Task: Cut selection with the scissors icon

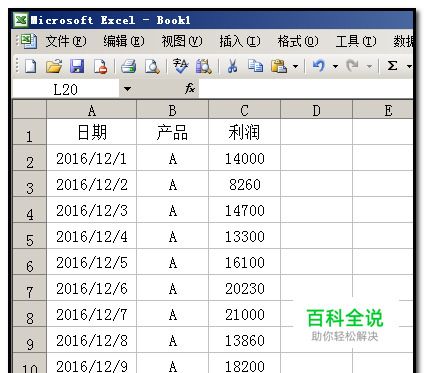Action: pos(232,66)
